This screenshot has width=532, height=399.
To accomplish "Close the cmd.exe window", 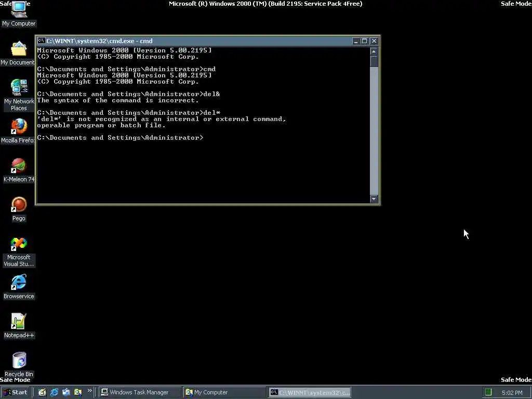I will [x=374, y=41].
